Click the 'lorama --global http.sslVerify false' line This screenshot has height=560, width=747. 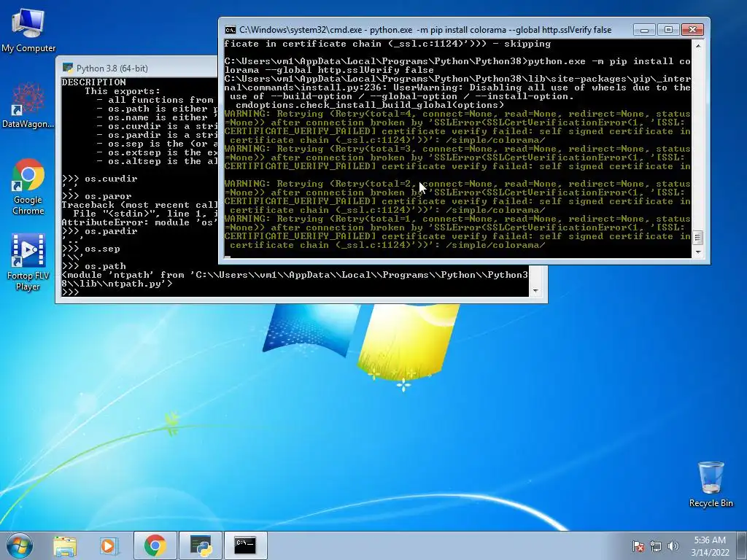(x=329, y=70)
